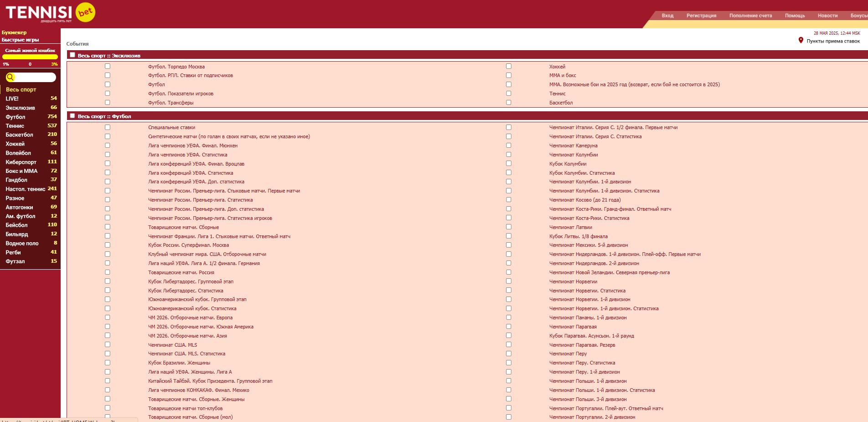Enable checkbox for 'Специальные ставки'
Screen dimensions: 868x422
[x=108, y=127]
